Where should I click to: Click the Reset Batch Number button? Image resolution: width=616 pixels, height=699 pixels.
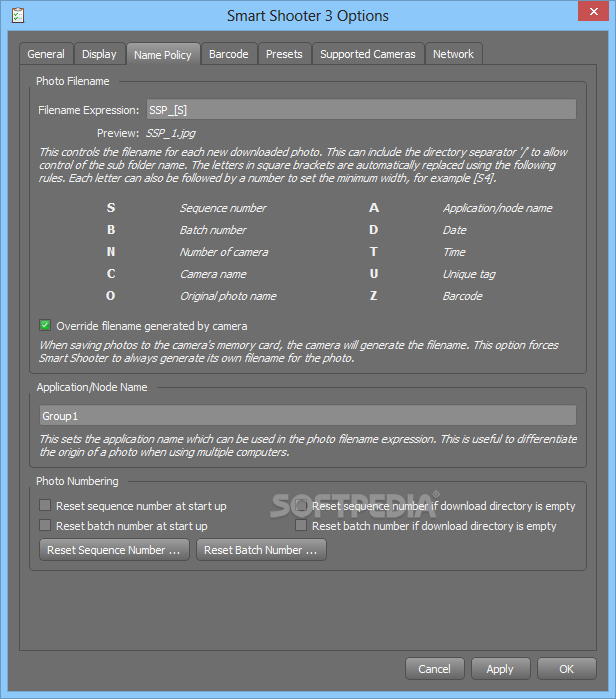261,550
